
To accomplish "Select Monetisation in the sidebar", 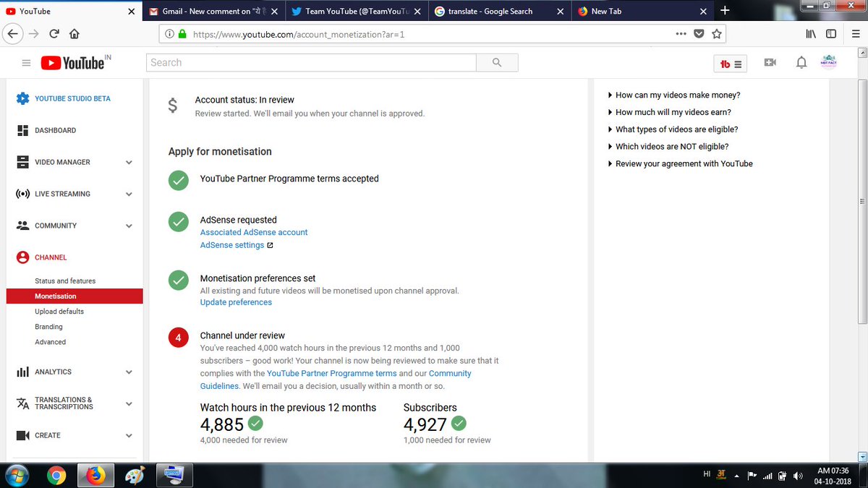I will click(x=75, y=296).
